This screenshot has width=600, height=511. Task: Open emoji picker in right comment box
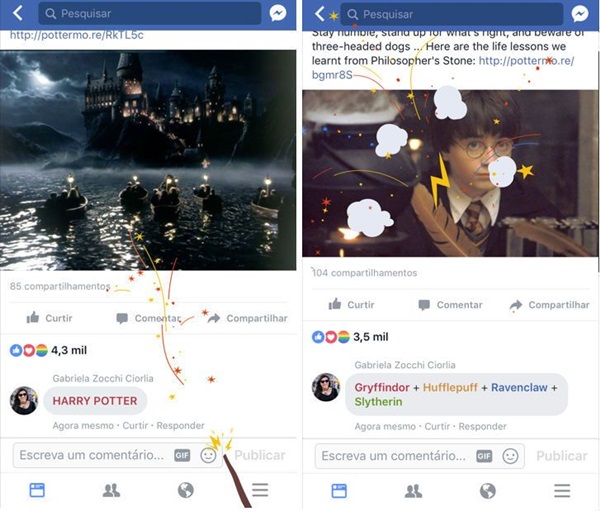pos(510,456)
